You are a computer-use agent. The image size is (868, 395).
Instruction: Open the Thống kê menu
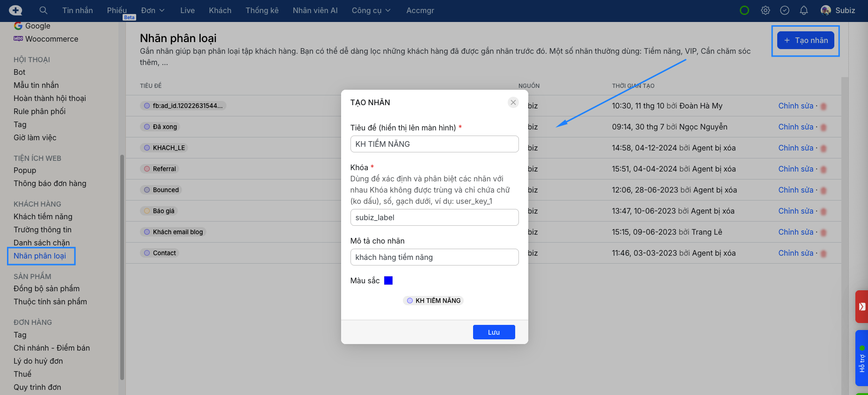coord(262,10)
